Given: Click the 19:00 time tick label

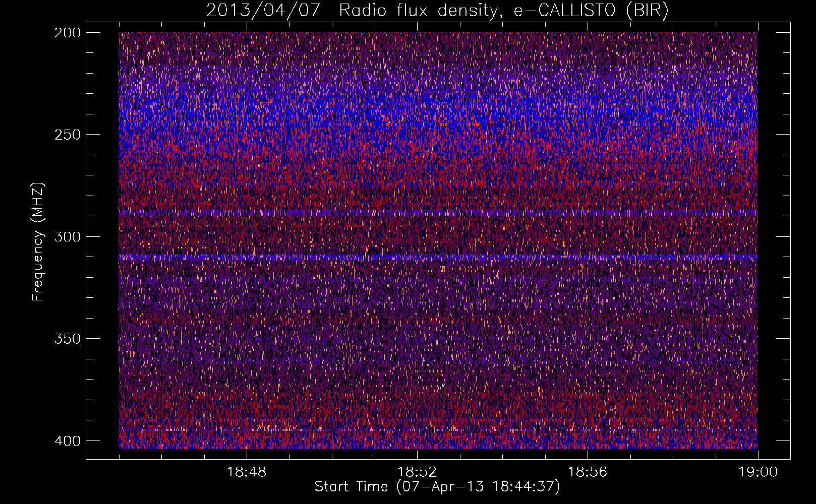Looking at the screenshot, I should pyautogui.click(x=758, y=472).
